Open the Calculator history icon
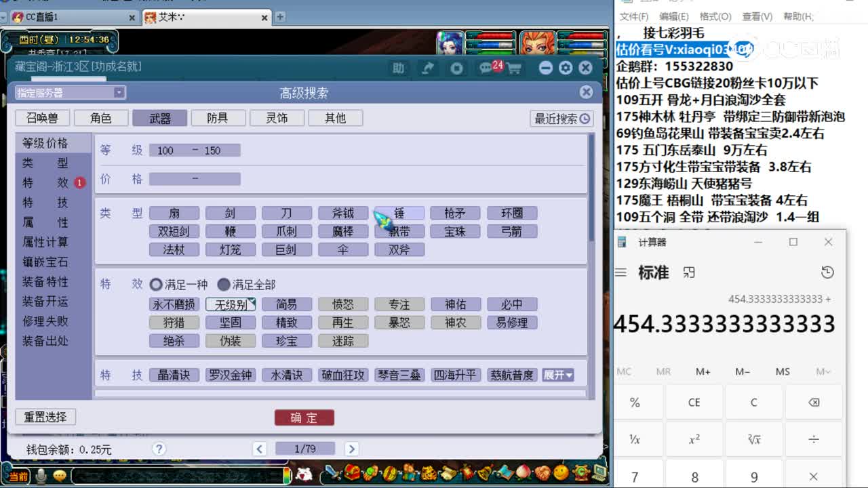 click(827, 272)
